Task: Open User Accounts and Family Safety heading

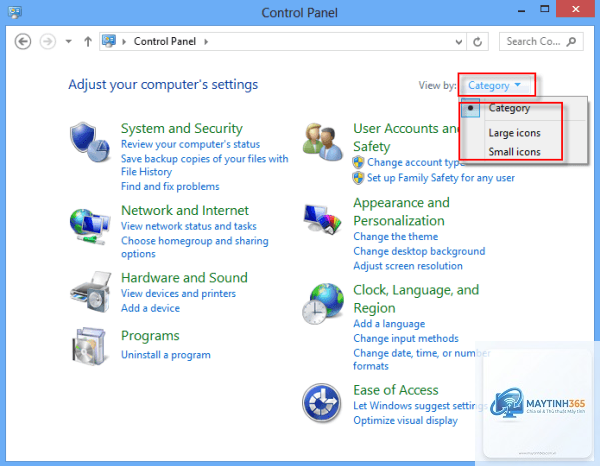Action: [406, 138]
